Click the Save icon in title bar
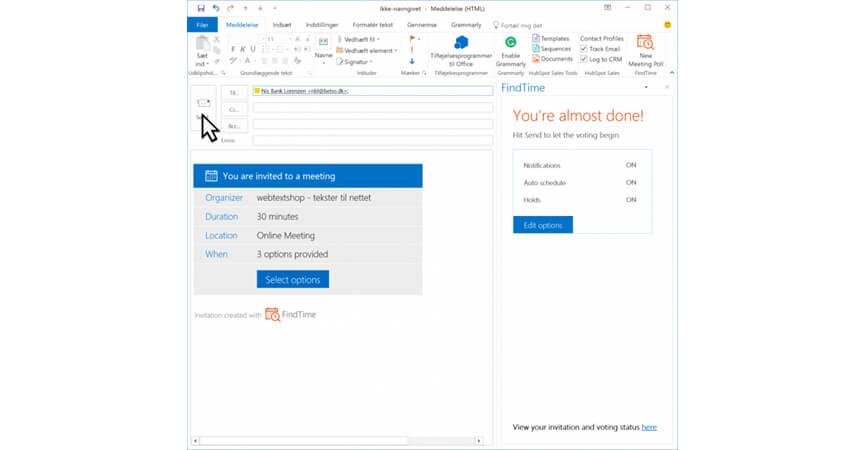Viewport: 865px width, 450px height. (201, 8)
